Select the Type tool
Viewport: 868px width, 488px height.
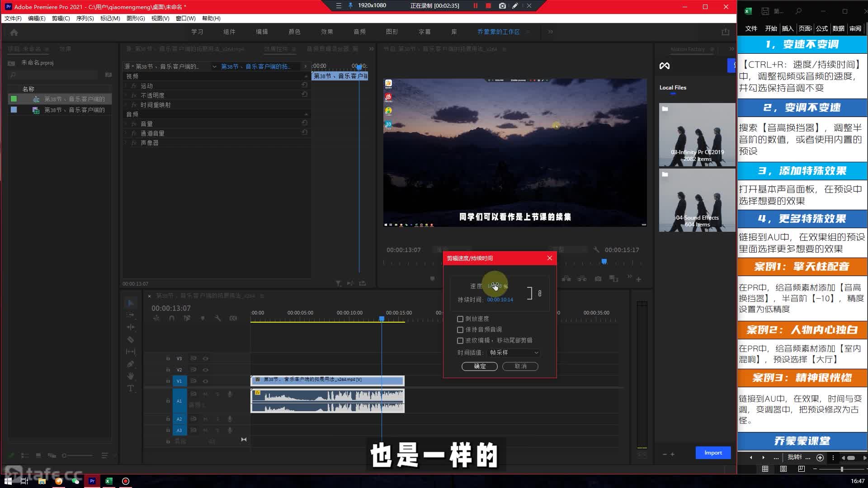pyautogui.click(x=131, y=388)
